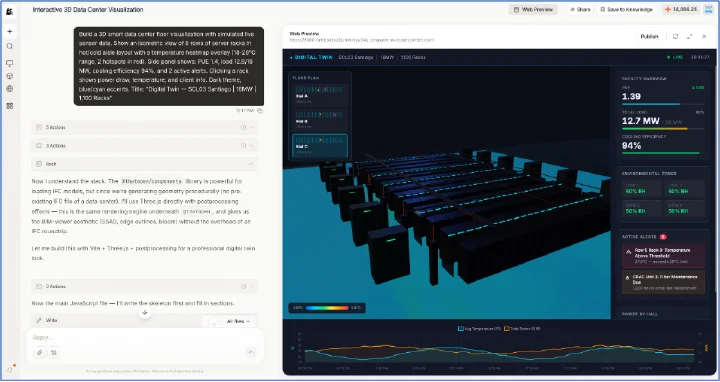The height and width of the screenshot is (382, 720).
Task: Start a new chat with plus icon
Action: tap(10, 31)
